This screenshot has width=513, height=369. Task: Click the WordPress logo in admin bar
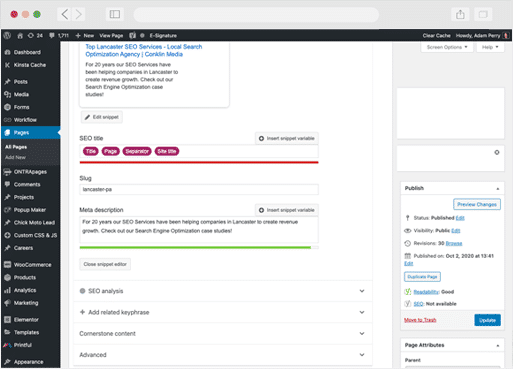pos(7,35)
